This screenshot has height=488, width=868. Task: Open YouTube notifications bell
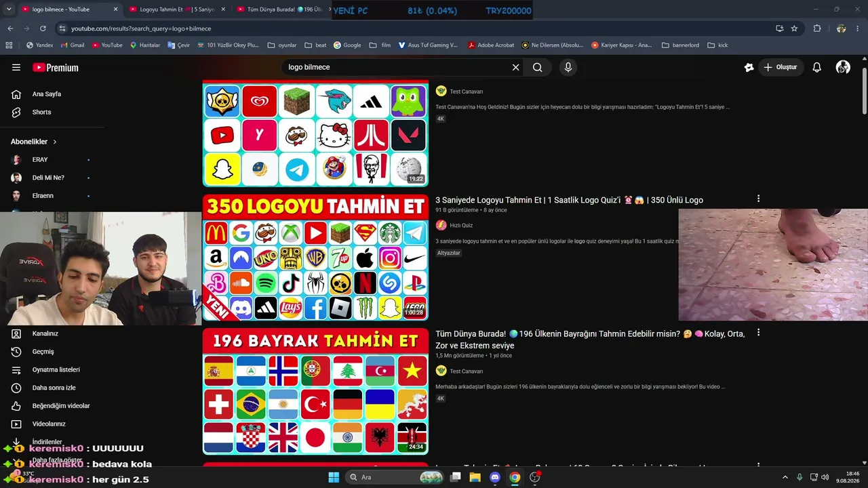point(817,67)
